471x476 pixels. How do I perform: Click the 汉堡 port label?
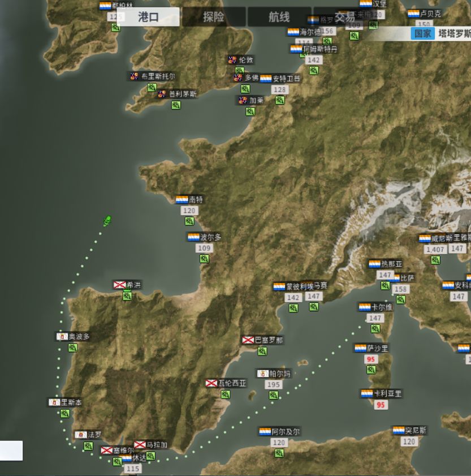point(374,3)
